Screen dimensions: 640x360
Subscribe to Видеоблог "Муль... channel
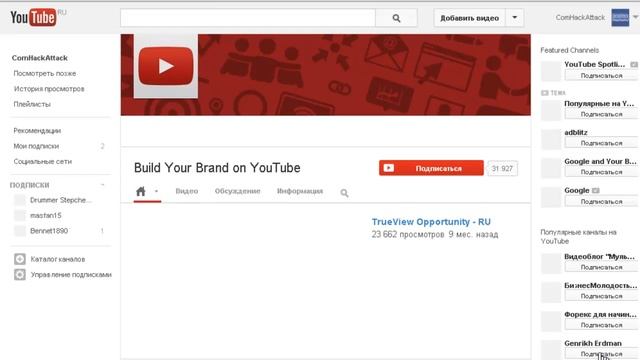[601, 267]
